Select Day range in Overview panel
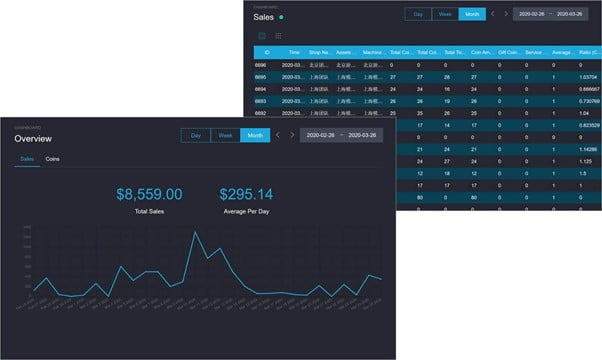Screen dimensions: 602x360 click(x=195, y=135)
